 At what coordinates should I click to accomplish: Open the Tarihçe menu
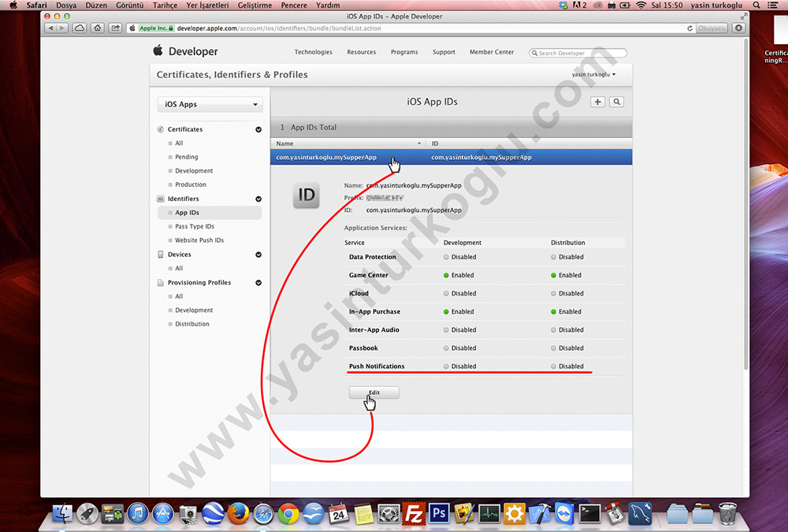tap(165, 5)
